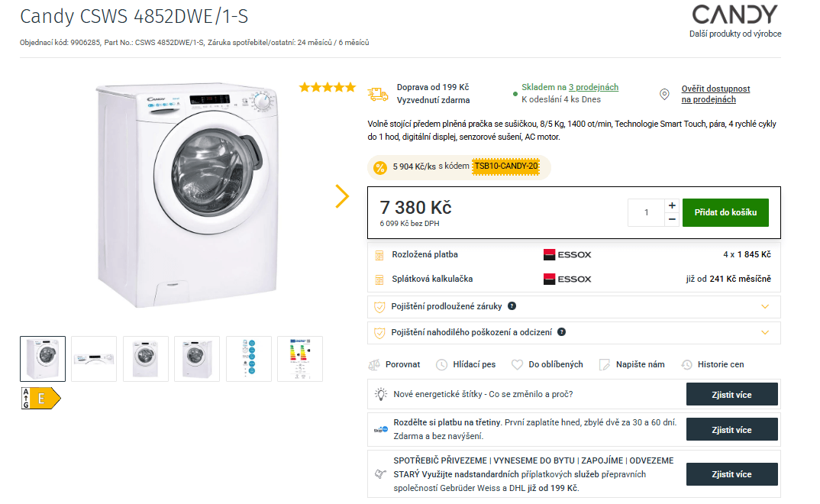Click the Napište nám note icon
The width and height of the screenshot is (820, 504).
(605, 365)
